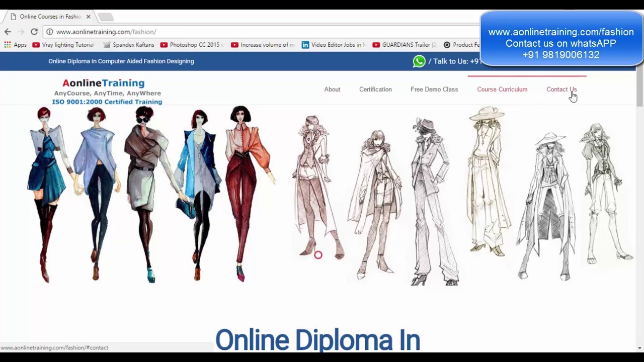
Task: Click the pencil fashion sketches banner
Action: pos(462,196)
